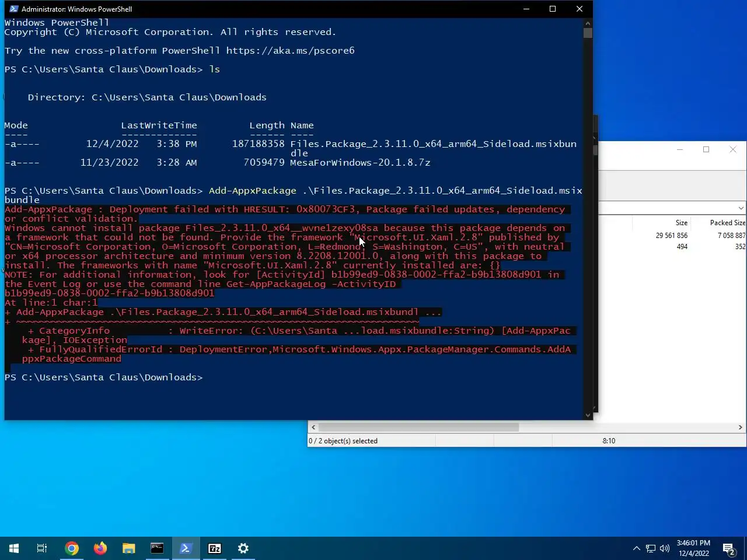
Task: Click the 'FullyQualifiedErrorId' error line
Action: 299,354
